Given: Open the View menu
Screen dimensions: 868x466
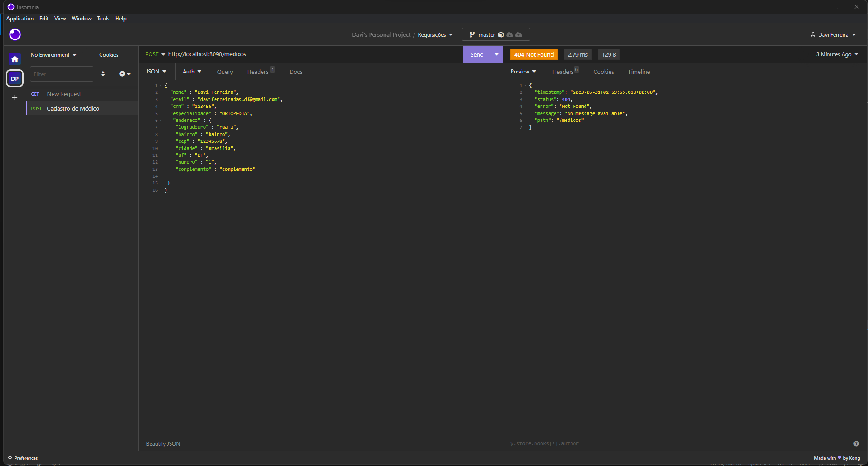Looking at the screenshot, I should (60, 19).
